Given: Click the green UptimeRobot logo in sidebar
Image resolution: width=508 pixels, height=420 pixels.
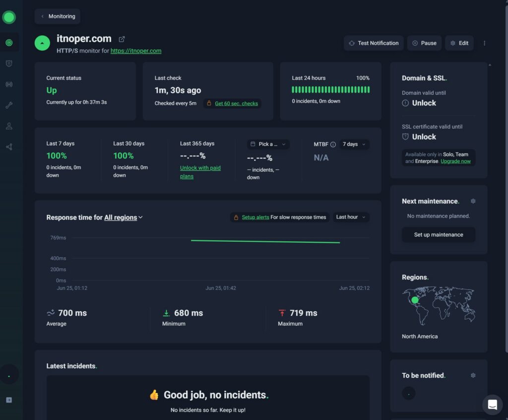Looking at the screenshot, I should 9,17.
